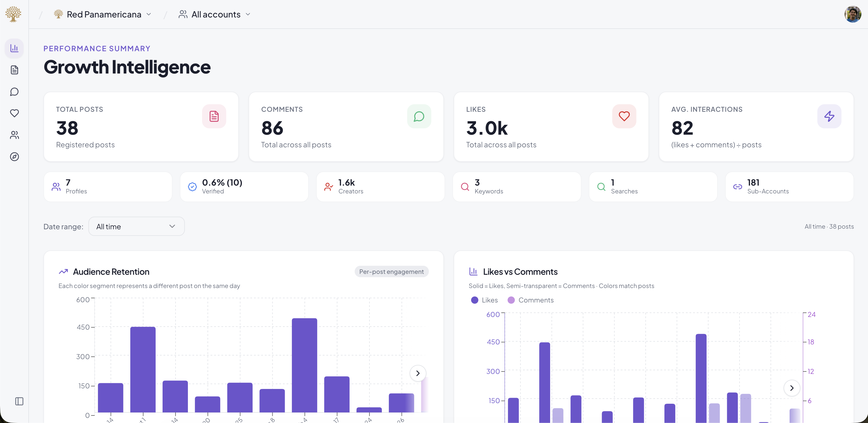This screenshot has width=868, height=423.
Task: Click the All accounts people icon
Action: pos(183,14)
